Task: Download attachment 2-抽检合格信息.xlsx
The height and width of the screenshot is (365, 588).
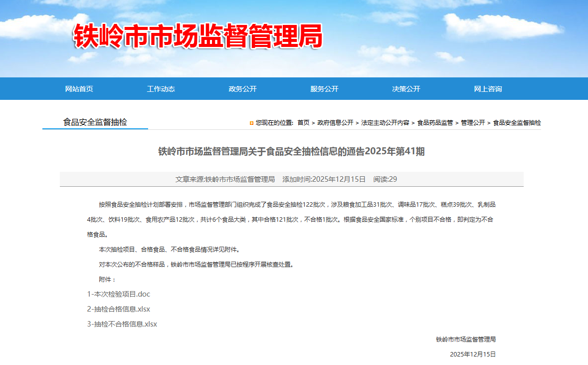Action: click(119, 309)
